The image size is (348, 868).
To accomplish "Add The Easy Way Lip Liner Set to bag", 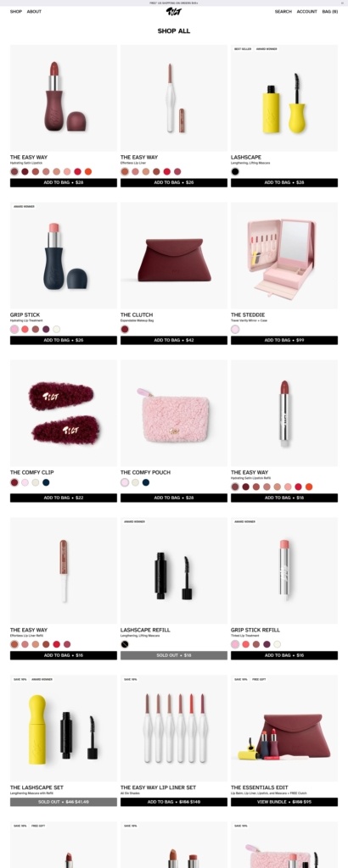I will pyautogui.click(x=173, y=802).
